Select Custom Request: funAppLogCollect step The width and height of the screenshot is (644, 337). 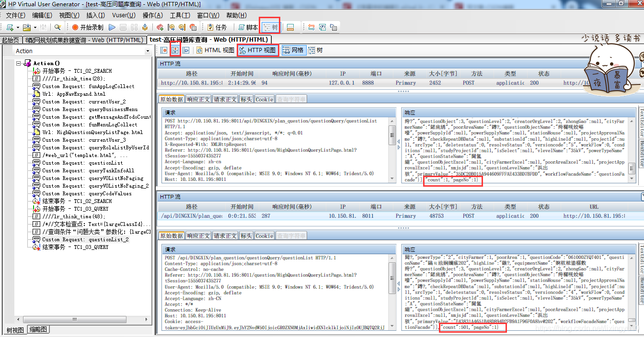click(x=88, y=86)
